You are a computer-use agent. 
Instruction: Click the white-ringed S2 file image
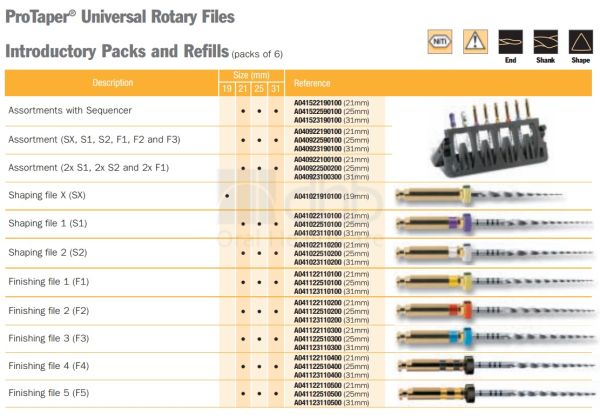point(494,253)
